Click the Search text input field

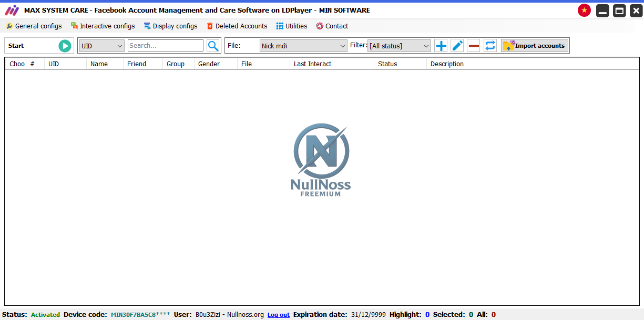[165, 46]
